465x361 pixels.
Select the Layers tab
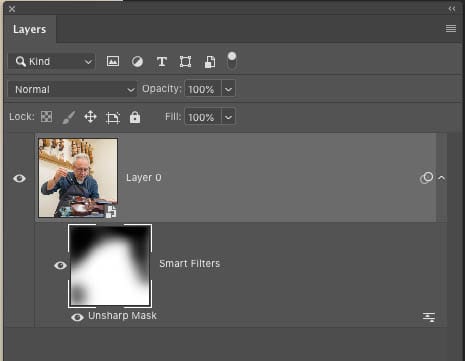pyautogui.click(x=30, y=29)
